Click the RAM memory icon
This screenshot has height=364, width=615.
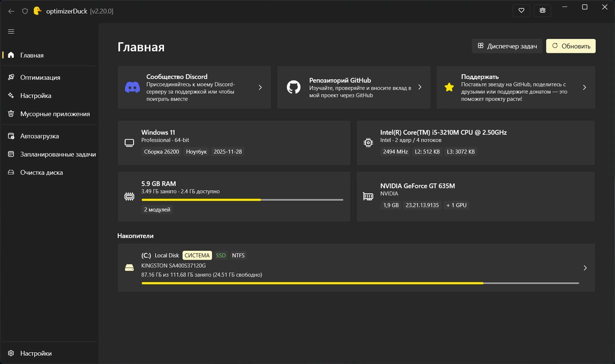click(x=129, y=196)
